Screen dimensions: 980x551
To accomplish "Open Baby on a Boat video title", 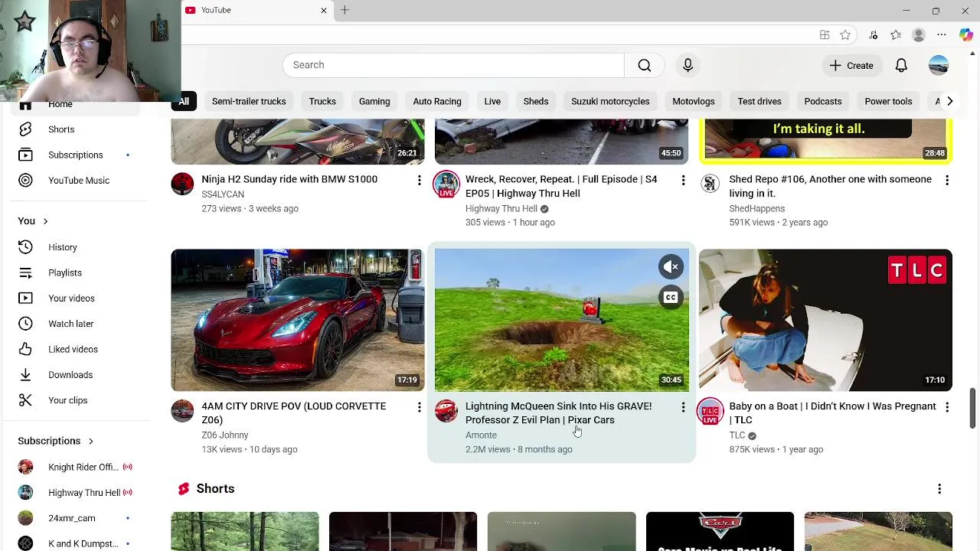I will click(832, 413).
